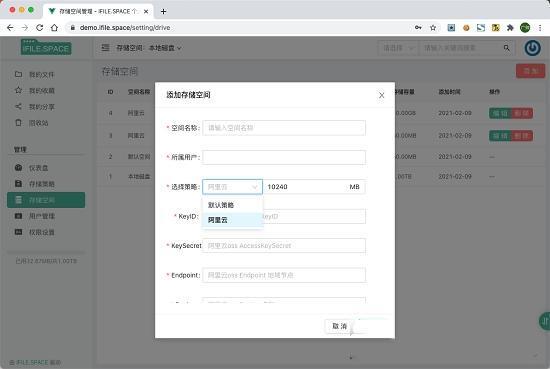This screenshot has width=550, height=369.
Task: Click the 空间名称 input field
Action: point(284,128)
